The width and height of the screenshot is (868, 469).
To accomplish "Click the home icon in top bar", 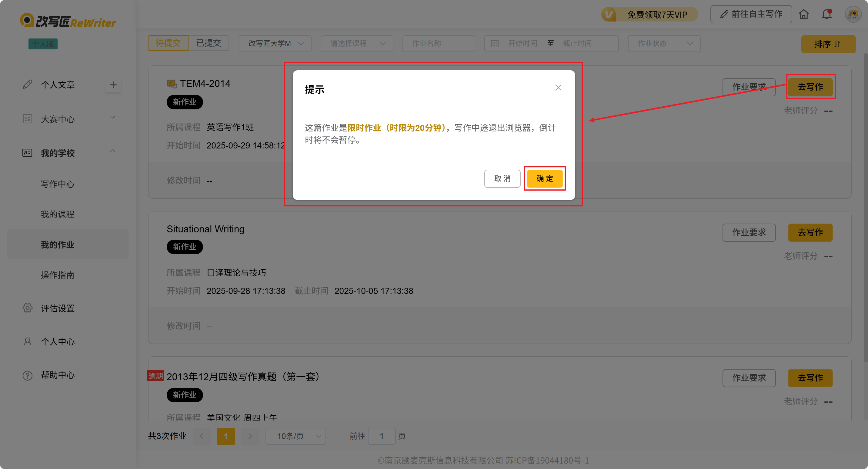I will click(x=803, y=15).
